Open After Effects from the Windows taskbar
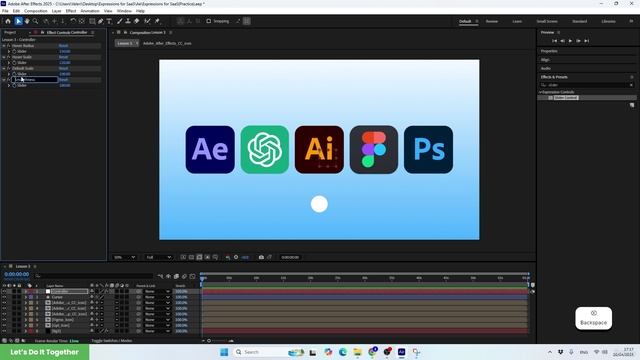The image size is (640, 360). (x=402, y=352)
